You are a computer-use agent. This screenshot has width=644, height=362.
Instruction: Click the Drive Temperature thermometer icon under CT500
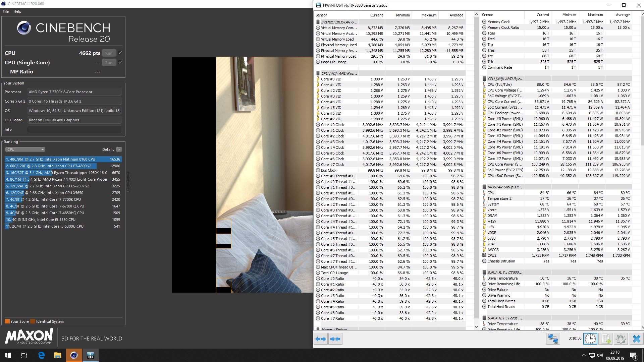[x=484, y=278]
